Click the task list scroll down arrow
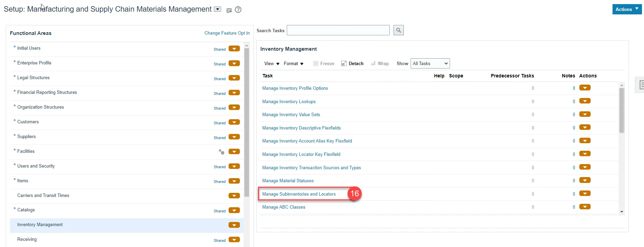 tap(622, 212)
